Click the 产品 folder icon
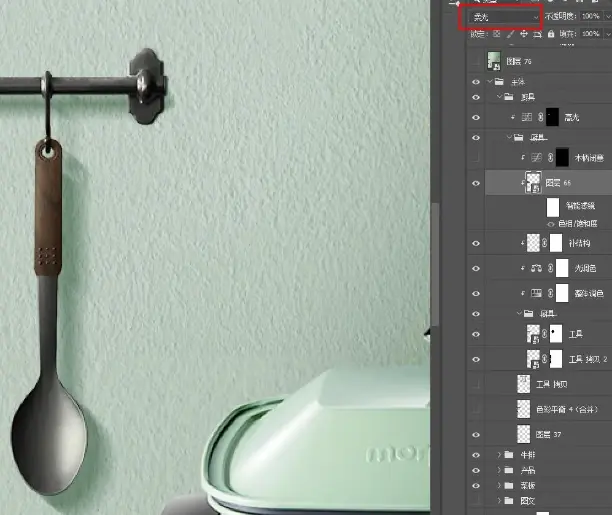612x515 pixels. point(509,470)
